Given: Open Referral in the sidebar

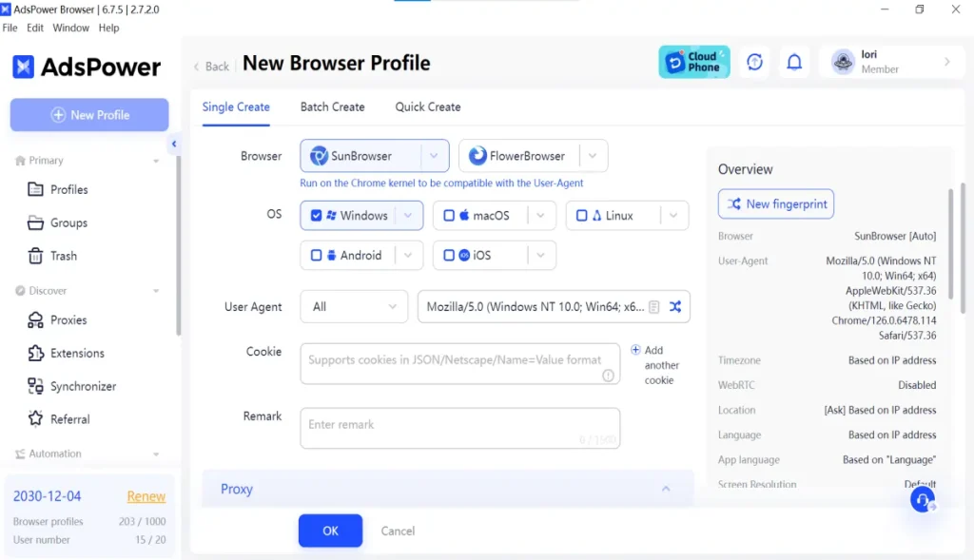Looking at the screenshot, I should click(x=58, y=419).
